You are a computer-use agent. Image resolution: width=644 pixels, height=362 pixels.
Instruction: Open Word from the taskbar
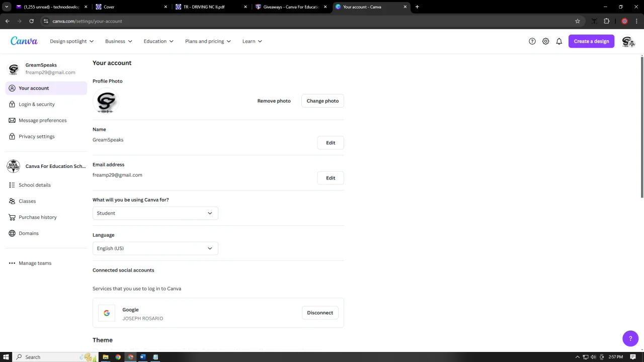pyautogui.click(x=143, y=357)
